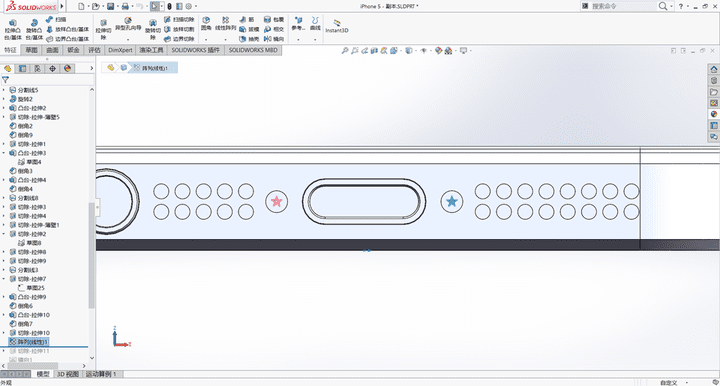This screenshot has width=720, height=386.
Task: Select the 草图25 sketch in the tree
Action: click(31, 288)
